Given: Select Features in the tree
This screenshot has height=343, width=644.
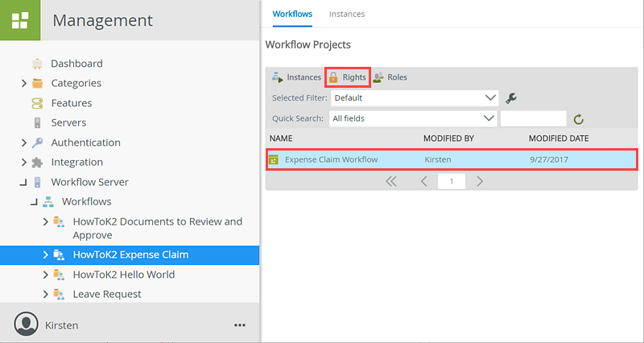Looking at the screenshot, I should coord(72,103).
